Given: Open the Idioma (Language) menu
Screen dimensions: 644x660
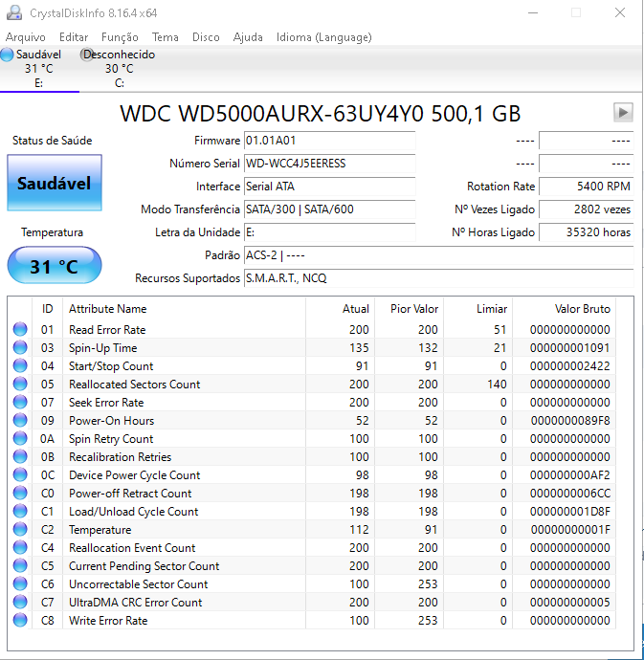Looking at the screenshot, I should pos(323,37).
